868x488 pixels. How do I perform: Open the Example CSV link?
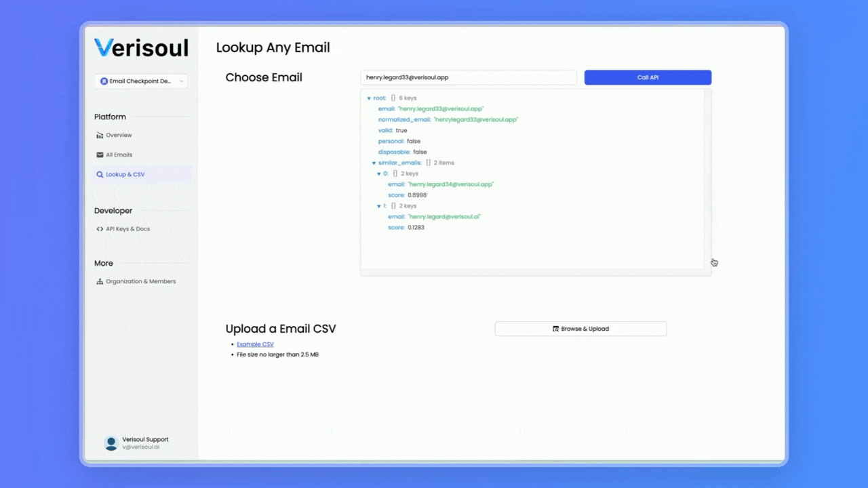click(255, 344)
